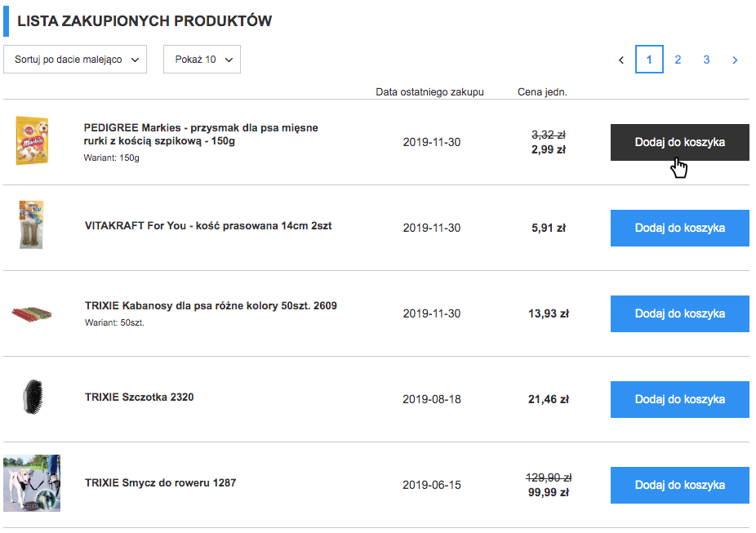
Task: Jump to page 3
Action: pyautogui.click(x=706, y=60)
